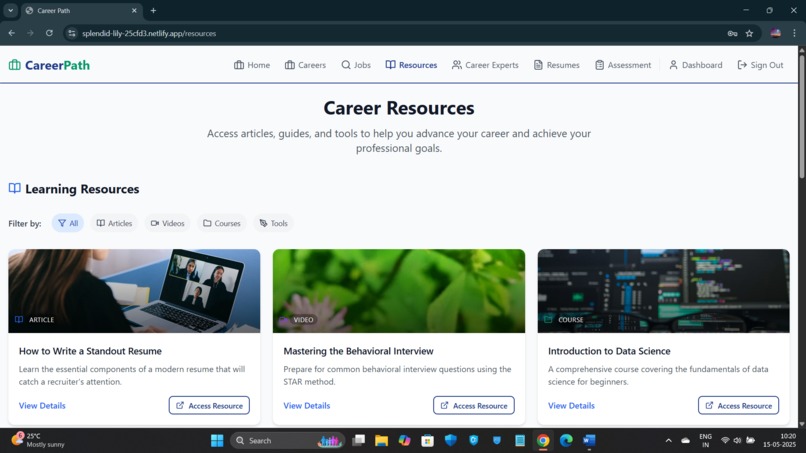Reload the page
Screen dimensions: 806x453
pos(49,33)
